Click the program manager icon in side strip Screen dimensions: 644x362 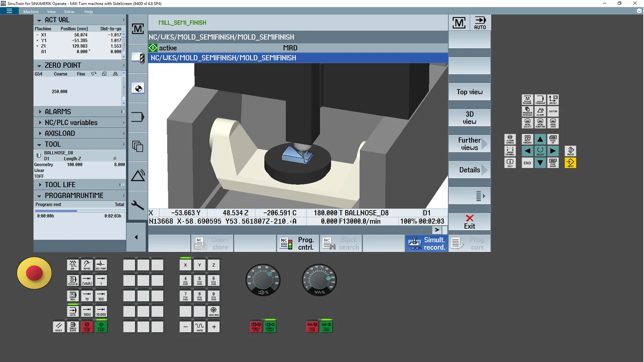(x=138, y=146)
